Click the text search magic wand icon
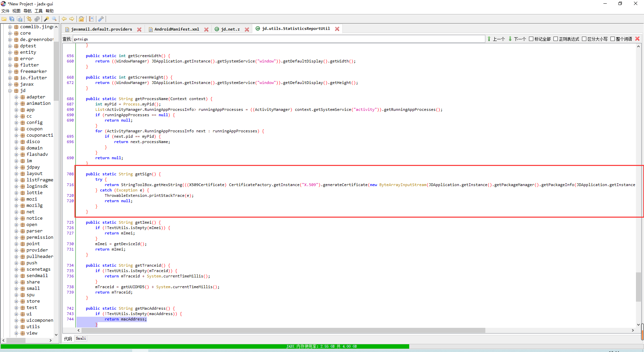This screenshot has width=644, height=352. pos(47,19)
